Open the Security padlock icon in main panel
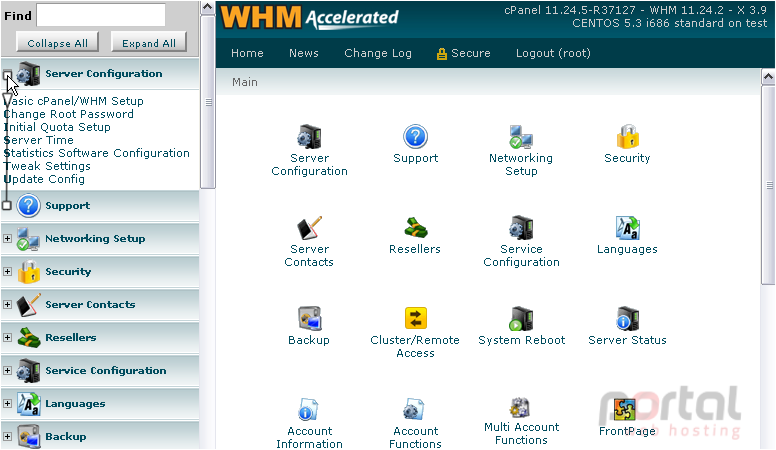The image size is (776, 450). click(627, 137)
